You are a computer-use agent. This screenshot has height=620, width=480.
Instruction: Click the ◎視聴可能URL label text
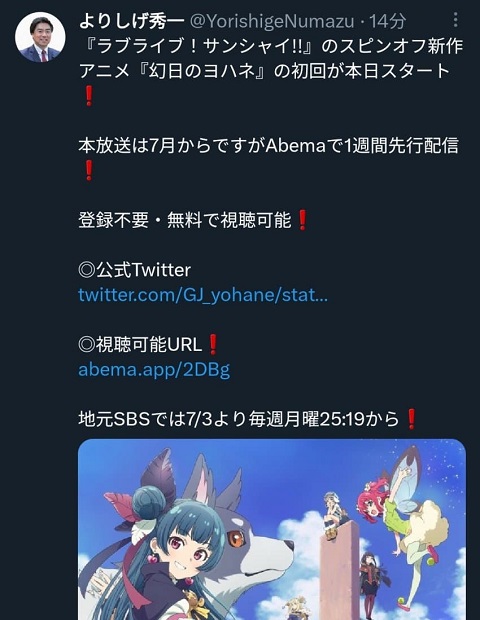coord(140,344)
